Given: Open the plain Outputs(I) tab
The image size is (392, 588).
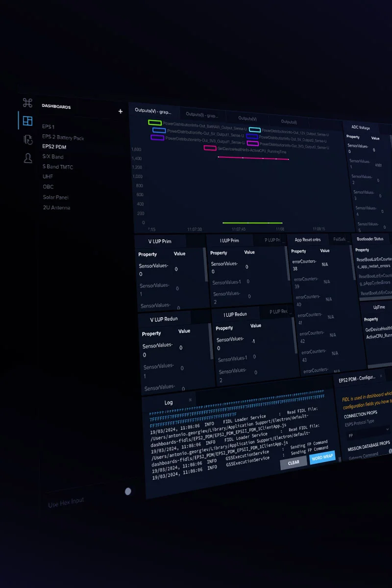Looking at the screenshot, I should tap(289, 121).
